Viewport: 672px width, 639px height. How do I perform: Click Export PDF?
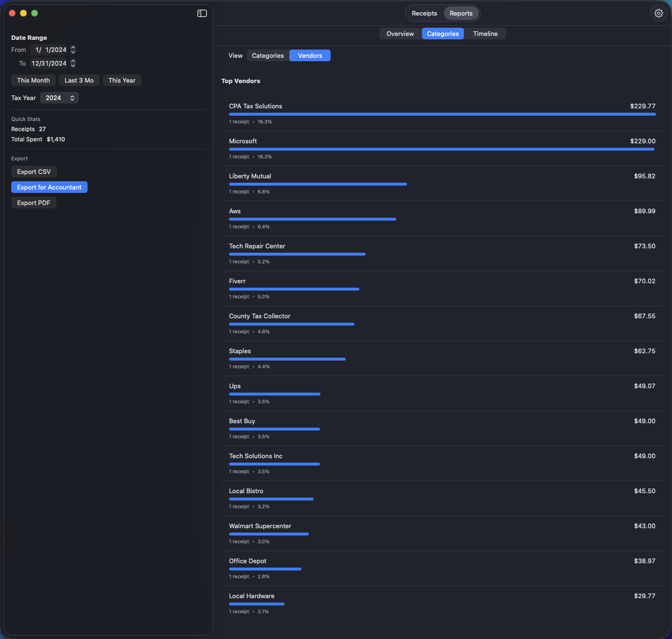[x=34, y=203]
